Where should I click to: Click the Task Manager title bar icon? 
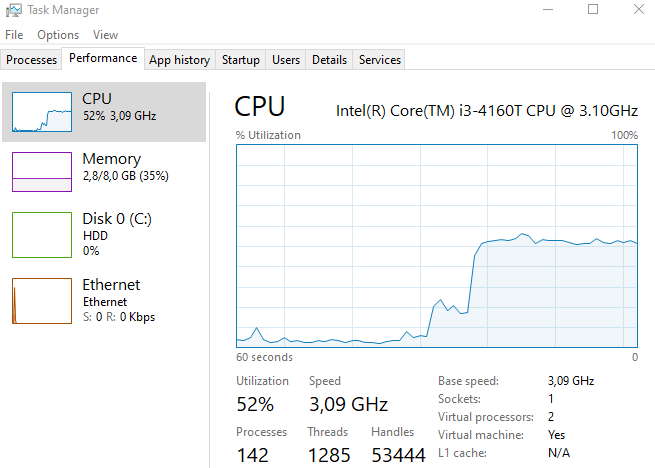click(x=14, y=10)
